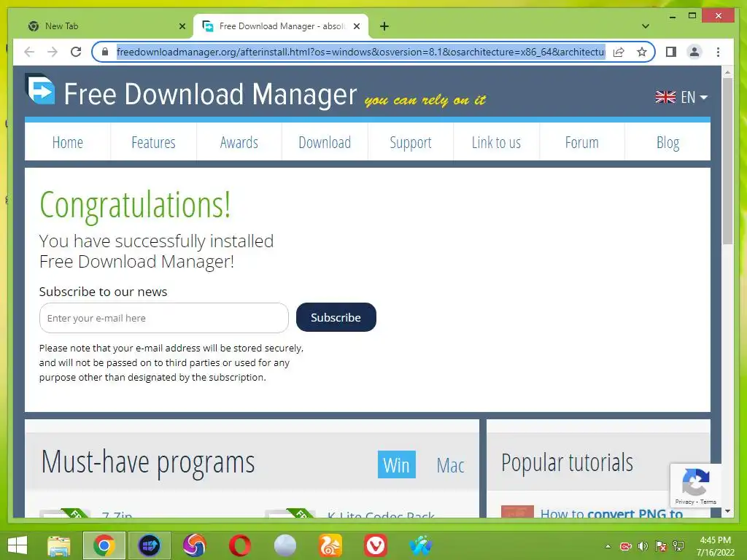The width and height of the screenshot is (747, 560).
Task: Click the padlock site info icon
Action: point(105,52)
